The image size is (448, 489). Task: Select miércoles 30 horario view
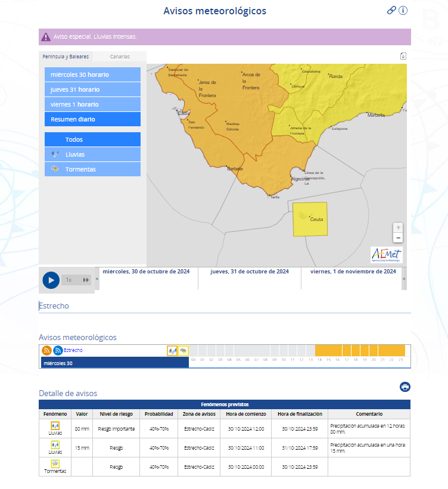pyautogui.click(x=92, y=75)
